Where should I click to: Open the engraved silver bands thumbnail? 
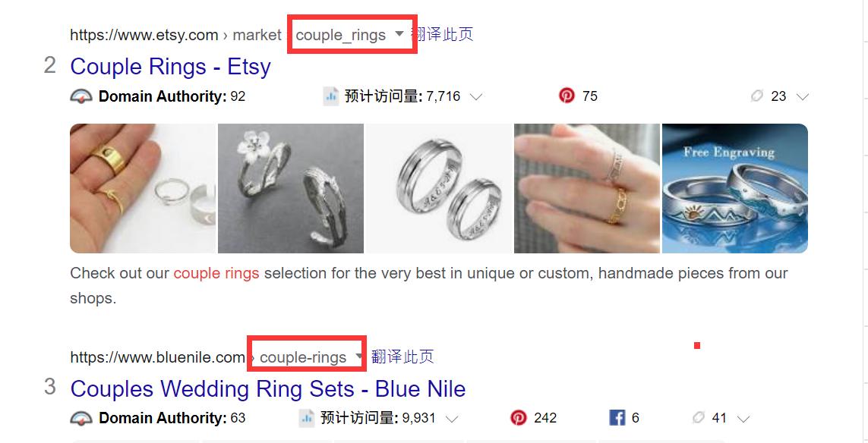click(439, 189)
